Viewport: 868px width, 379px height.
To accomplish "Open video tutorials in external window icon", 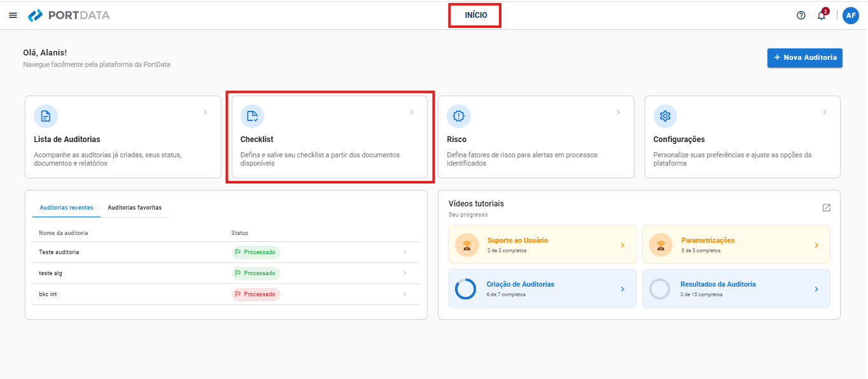I will click(x=826, y=208).
